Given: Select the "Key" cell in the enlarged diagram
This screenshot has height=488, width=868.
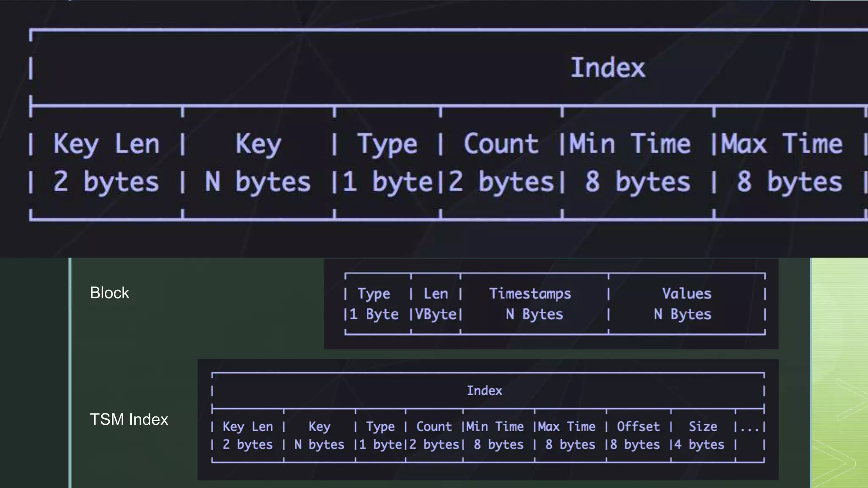Looking at the screenshot, I should pyautogui.click(x=258, y=144).
